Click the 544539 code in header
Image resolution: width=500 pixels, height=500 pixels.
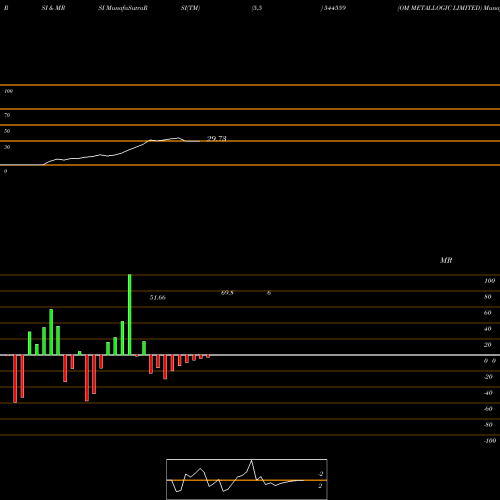[x=335, y=8]
